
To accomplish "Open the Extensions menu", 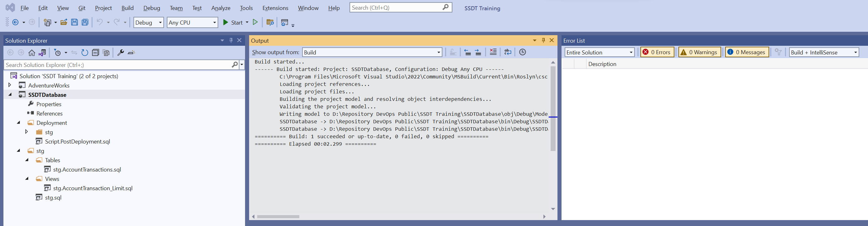I will [x=275, y=8].
